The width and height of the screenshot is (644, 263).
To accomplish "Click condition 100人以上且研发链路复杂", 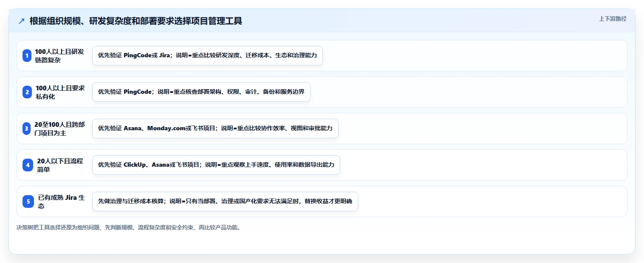I will point(59,56).
